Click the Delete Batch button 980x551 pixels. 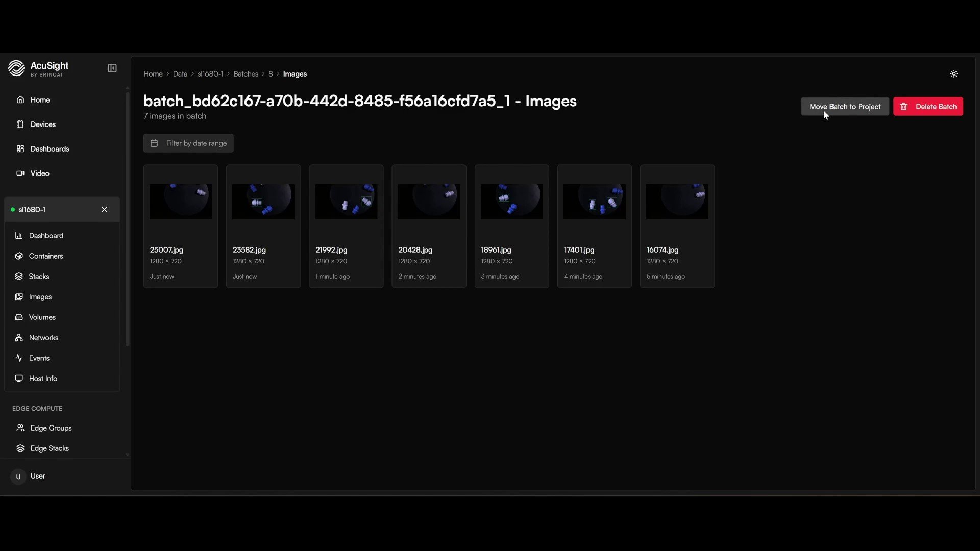pos(928,107)
